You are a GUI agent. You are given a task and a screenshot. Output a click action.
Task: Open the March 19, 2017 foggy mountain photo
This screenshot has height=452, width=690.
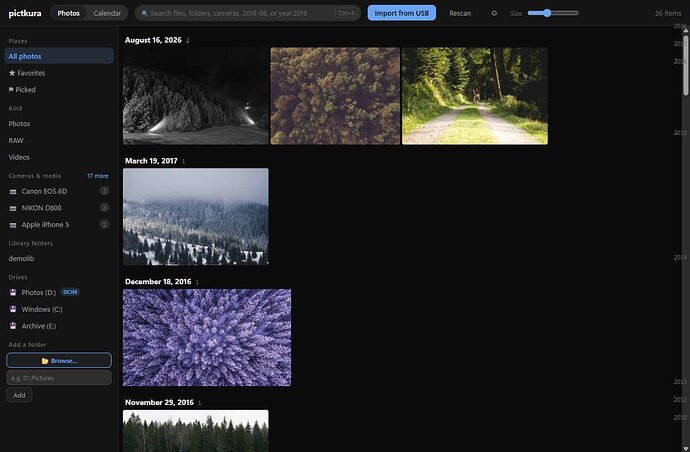pos(196,217)
